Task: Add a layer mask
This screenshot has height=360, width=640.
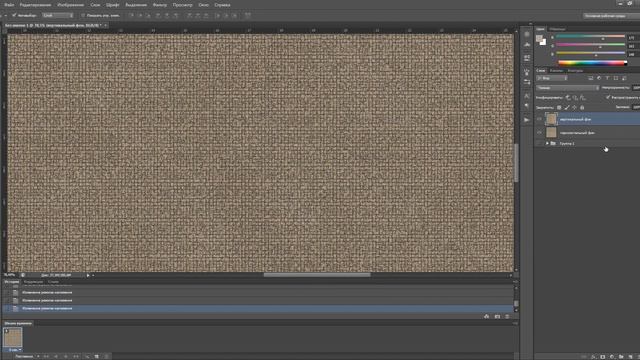Action: point(603,356)
